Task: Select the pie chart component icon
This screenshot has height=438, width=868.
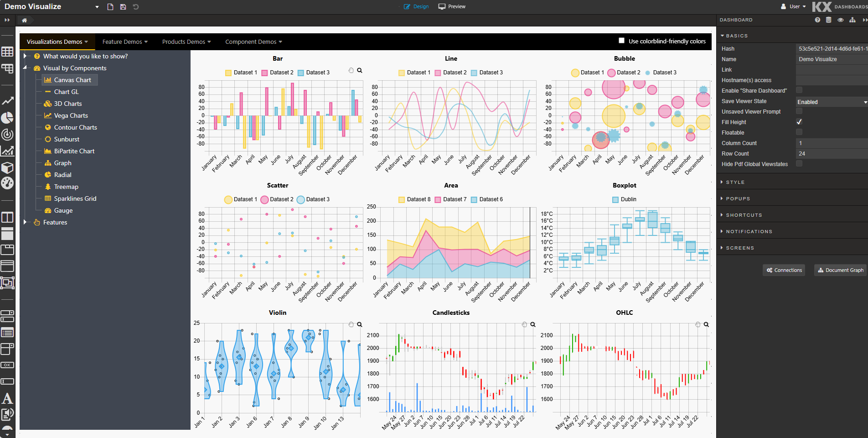Action: [x=7, y=118]
